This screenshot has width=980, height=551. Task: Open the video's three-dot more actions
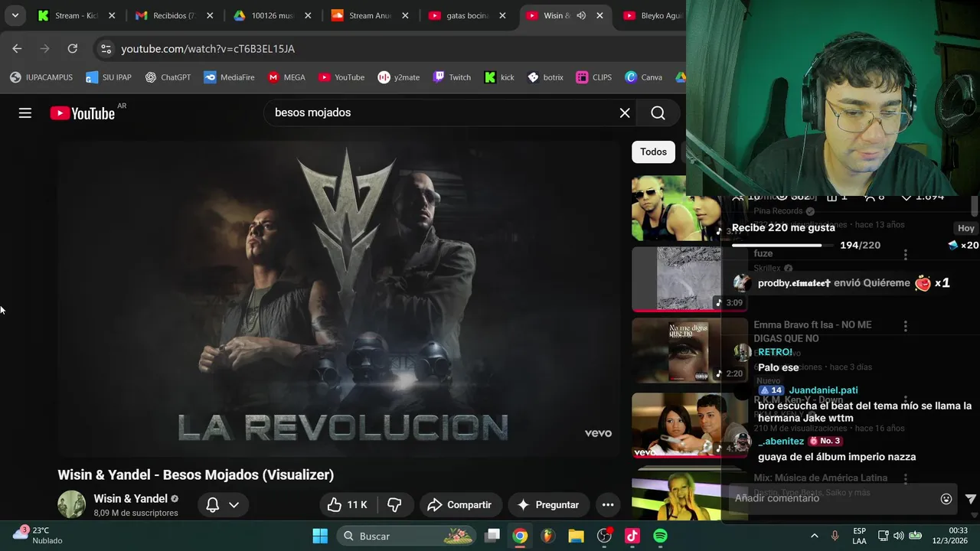coord(608,505)
